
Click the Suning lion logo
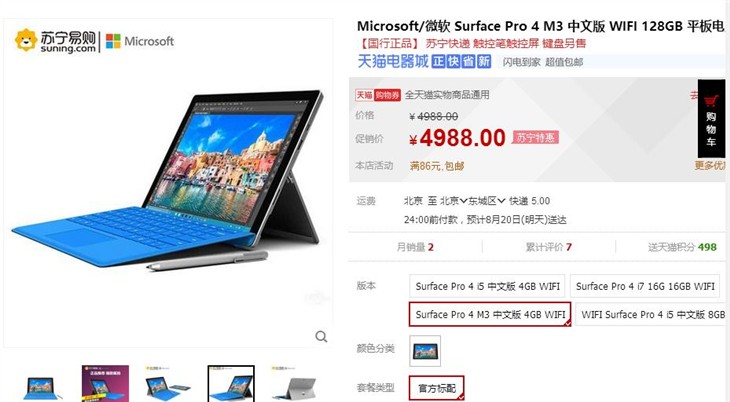[x=26, y=40]
